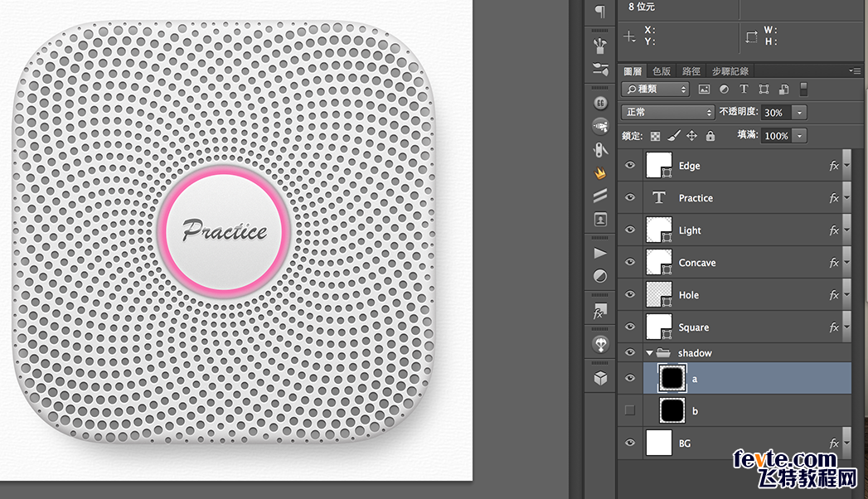The width and height of the screenshot is (868, 499).
Task: Open the blend mode dropdown
Action: 667,112
